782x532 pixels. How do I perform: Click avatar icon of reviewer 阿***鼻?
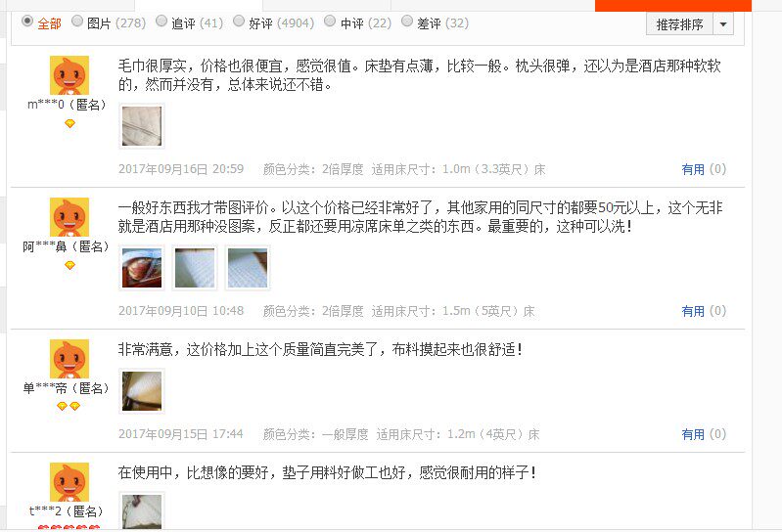pyautogui.click(x=69, y=217)
